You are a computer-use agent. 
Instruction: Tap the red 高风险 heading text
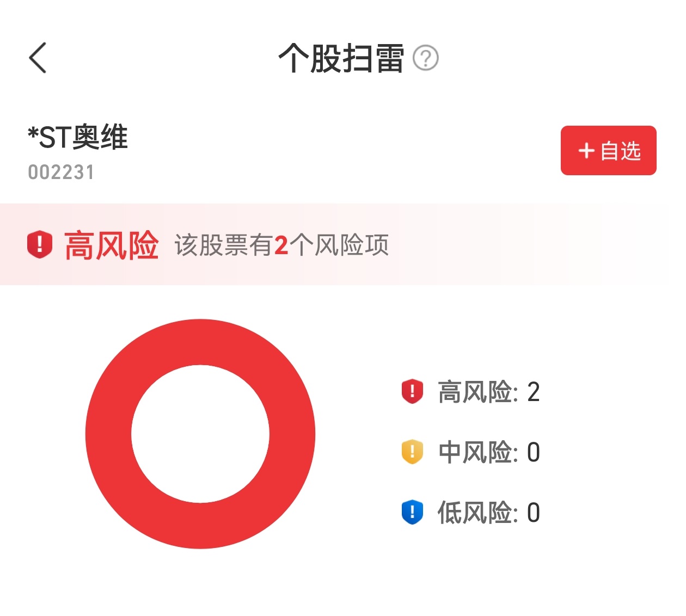[111, 245]
